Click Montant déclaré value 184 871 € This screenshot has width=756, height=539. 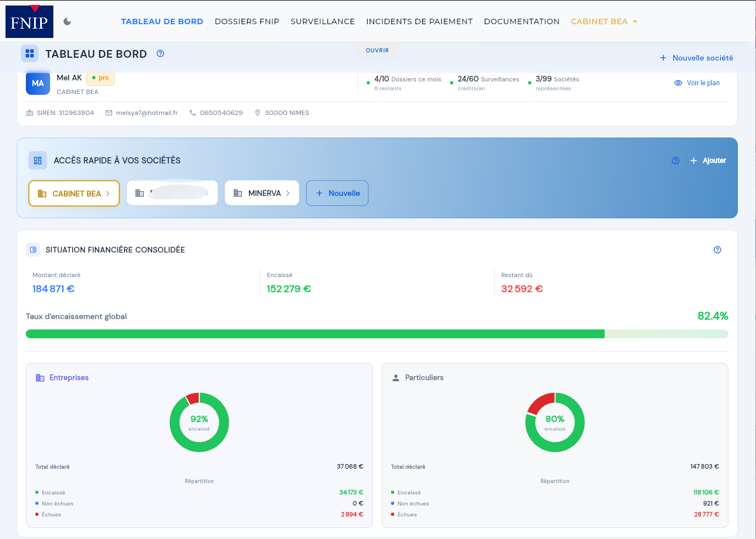(x=53, y=289)
